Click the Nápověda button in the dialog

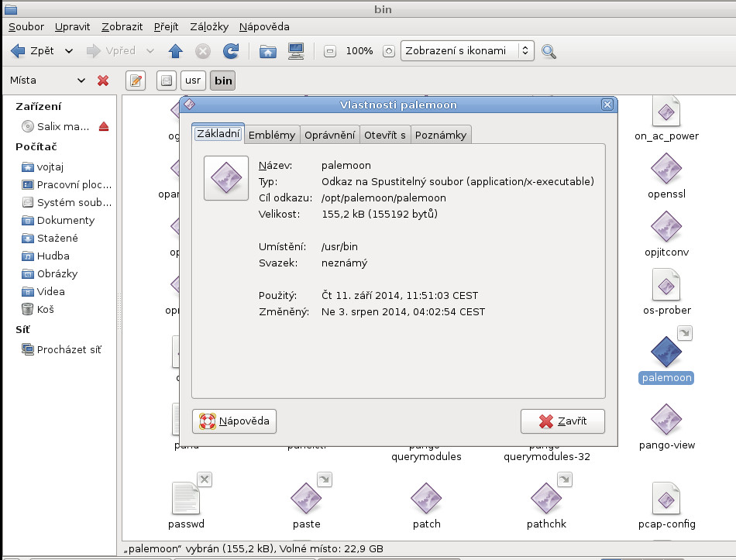click(234, 421)
